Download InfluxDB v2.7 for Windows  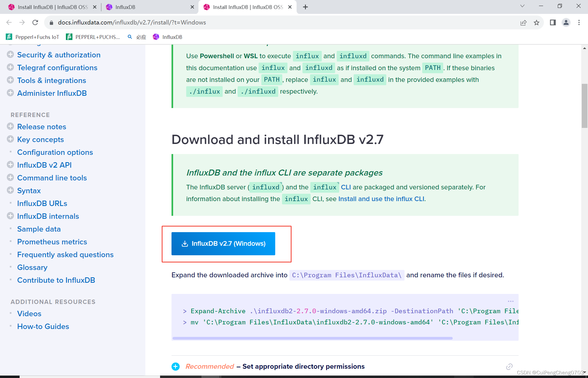tap(223, 244)
